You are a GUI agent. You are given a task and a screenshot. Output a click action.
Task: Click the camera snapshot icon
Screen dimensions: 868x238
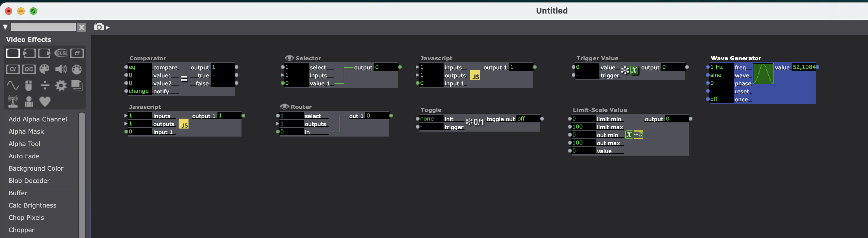pos(99,26)
